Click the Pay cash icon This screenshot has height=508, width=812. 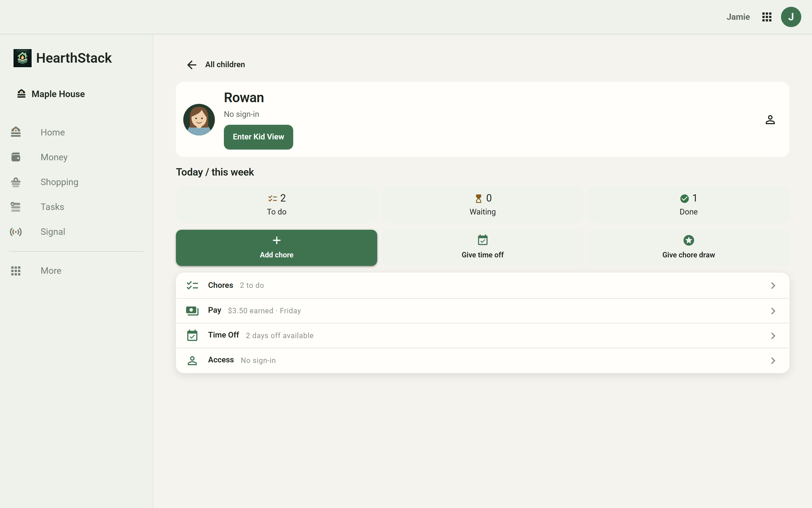pyautogui.click(x=192, y=311)
